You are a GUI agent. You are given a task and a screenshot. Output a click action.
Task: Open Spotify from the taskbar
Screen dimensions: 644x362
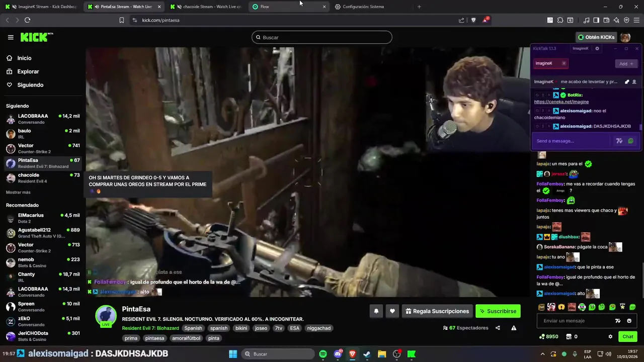pyautogui.click(x=323, y=354)
